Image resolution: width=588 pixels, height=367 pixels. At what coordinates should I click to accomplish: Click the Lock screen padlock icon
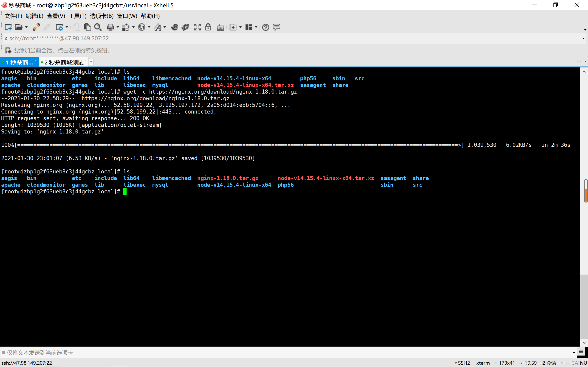tap(208, 27)
